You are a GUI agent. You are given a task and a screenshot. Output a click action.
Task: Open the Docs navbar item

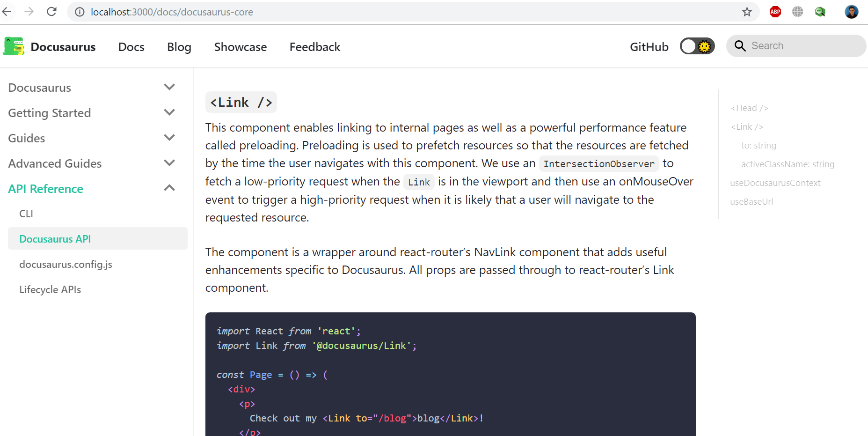[131, 47]
